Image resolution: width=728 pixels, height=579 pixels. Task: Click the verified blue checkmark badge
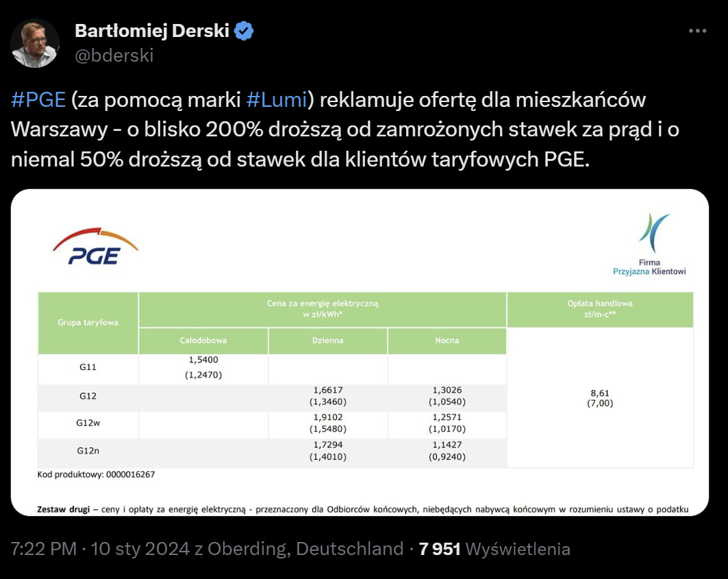[x=244, y=31]
